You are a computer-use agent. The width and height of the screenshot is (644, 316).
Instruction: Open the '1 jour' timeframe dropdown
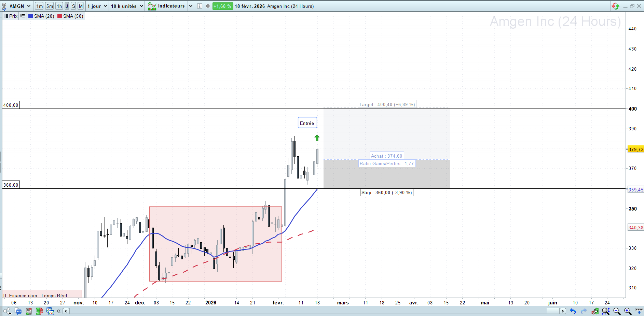coord(97,6)
